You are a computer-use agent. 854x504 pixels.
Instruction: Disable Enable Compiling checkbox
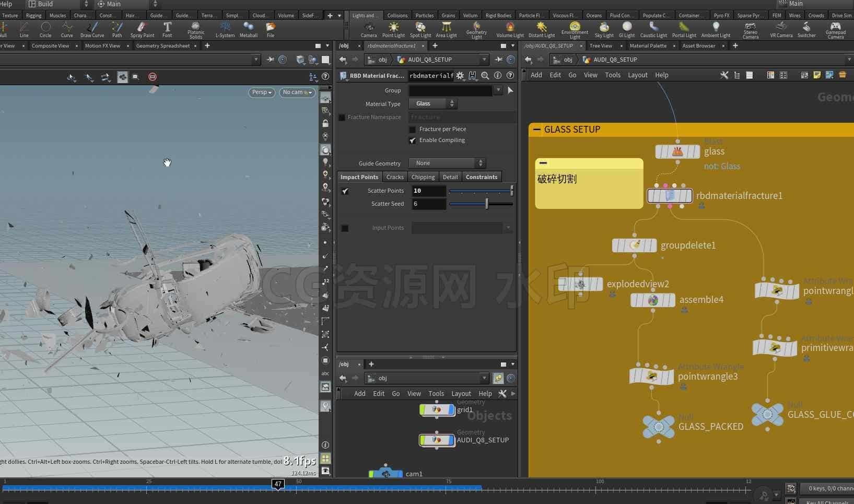[412, 140]
